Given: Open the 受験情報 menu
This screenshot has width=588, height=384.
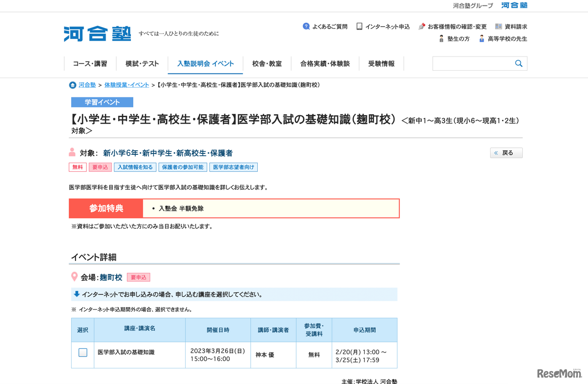Looking at the screenshot, I should coord(381,64).
